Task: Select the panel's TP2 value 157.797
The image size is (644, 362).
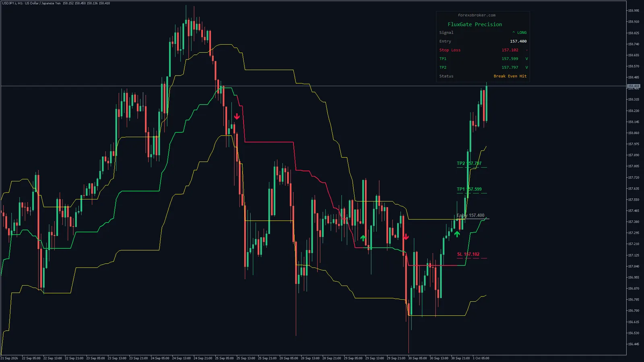Action: point(510,68)
